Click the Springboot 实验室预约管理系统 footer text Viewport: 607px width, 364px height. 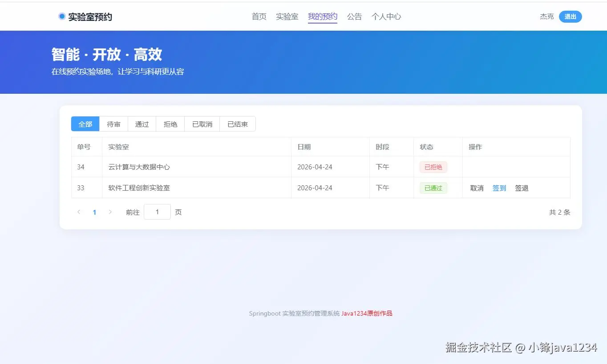click(x=294, y=313)
